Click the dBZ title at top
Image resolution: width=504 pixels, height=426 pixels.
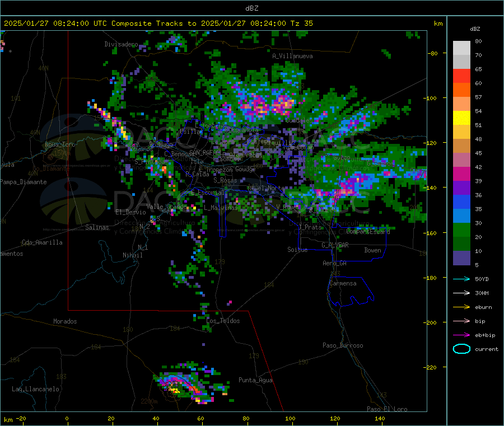(251, 8)
